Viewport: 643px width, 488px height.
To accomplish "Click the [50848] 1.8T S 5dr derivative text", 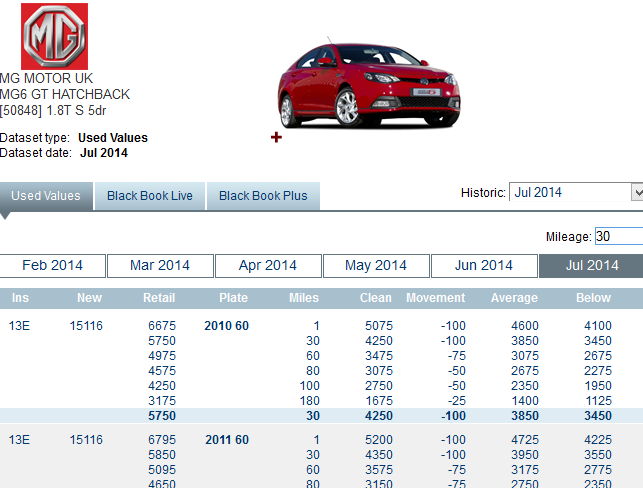I will coord(53,111).
